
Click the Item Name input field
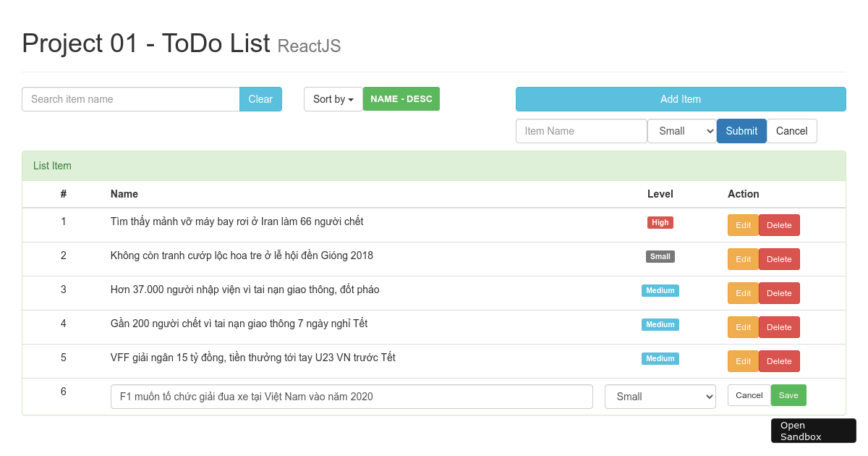pyautogui.click(x=581, y=131)
